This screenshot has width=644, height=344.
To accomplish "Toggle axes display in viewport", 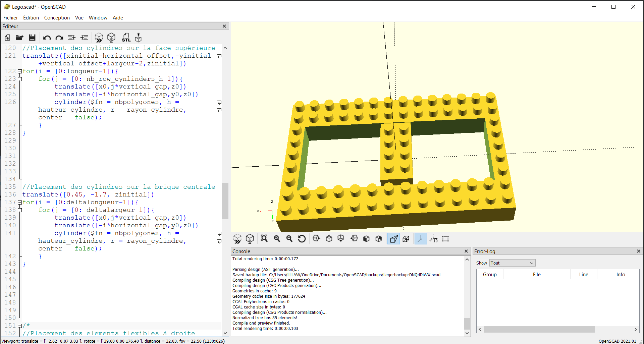I will coord(421,239).
